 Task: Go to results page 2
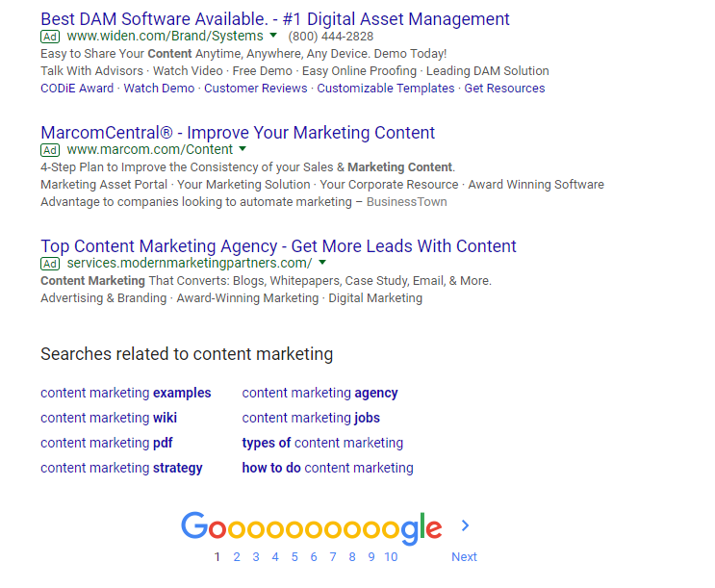click(237, 557)
